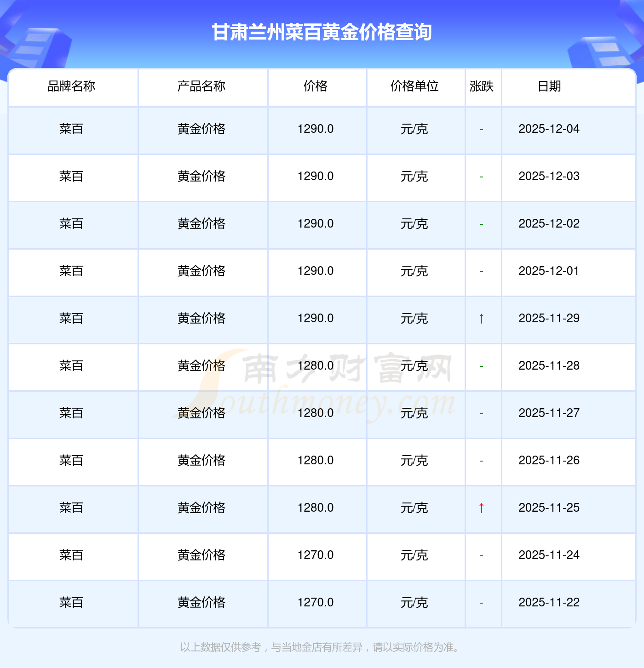Select the date cell 2025-11-27
Screen dimensions: 644x668
pyautogui.click(x=549, y=413)
